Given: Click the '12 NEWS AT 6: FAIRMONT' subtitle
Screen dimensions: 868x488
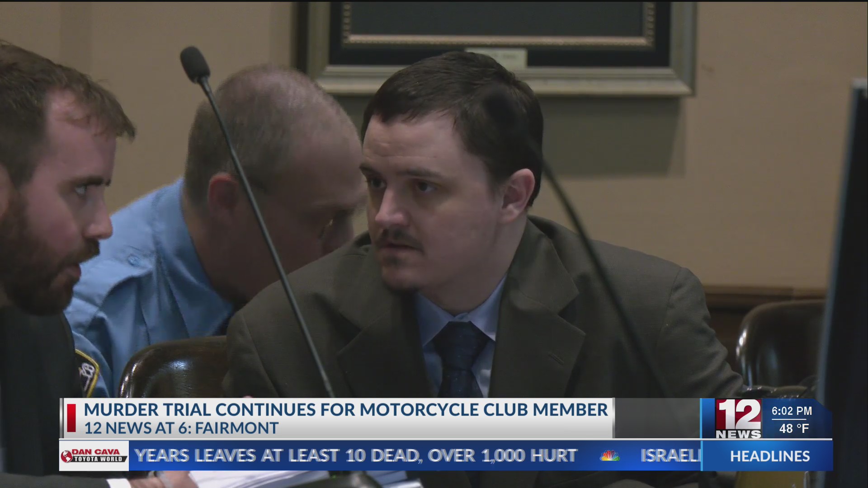Looking at the screenshot, I should [181, 428].
